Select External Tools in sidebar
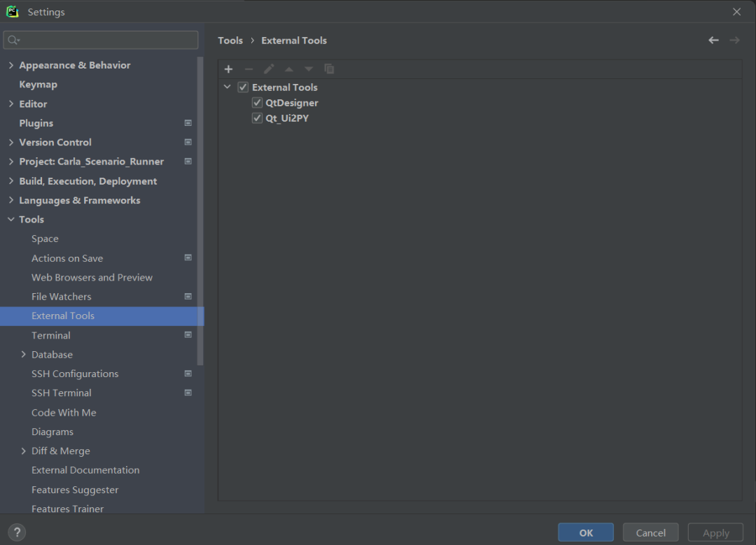The image size is (756, 545). tap(101, 316)
